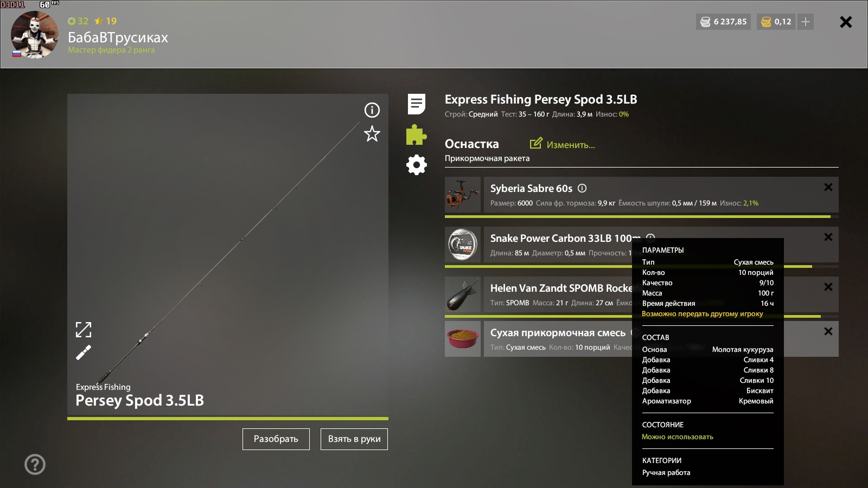
Task: Open the help question mark icon
Action: coord(35,464)
